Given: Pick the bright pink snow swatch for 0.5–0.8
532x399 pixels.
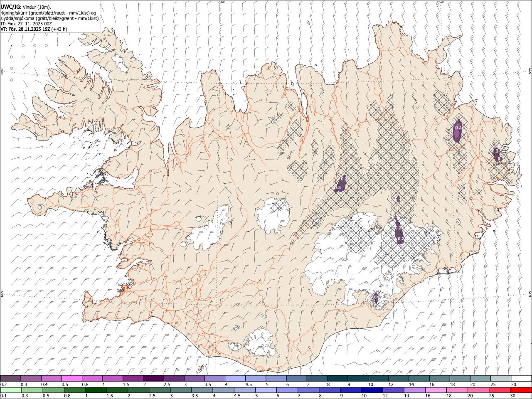Looking at the screenshot, I should [72, 379].
